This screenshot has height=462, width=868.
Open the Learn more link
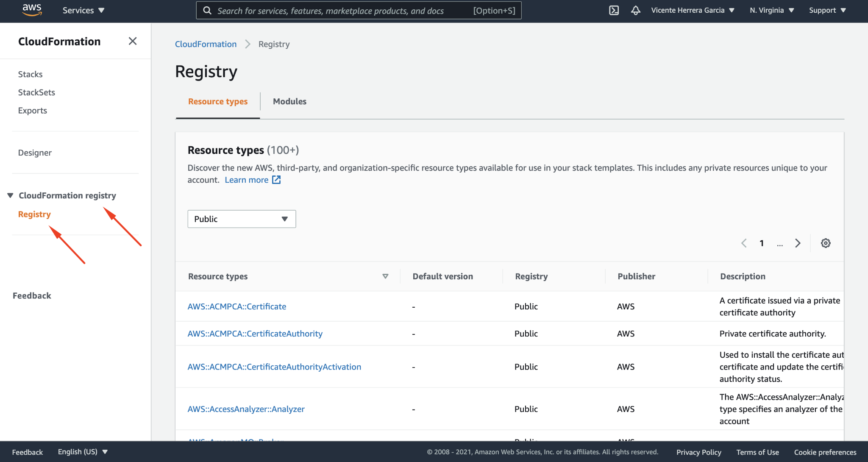246,180
